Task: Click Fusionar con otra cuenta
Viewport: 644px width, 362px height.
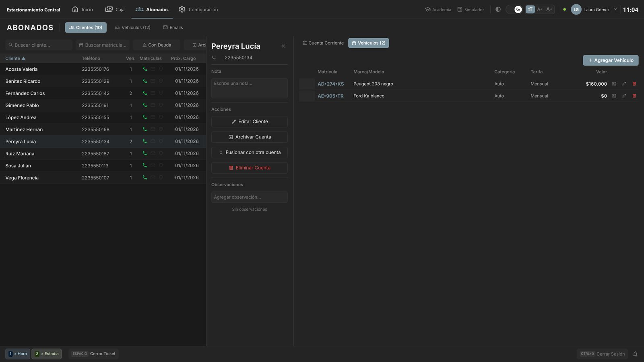Action: point(250,152)
